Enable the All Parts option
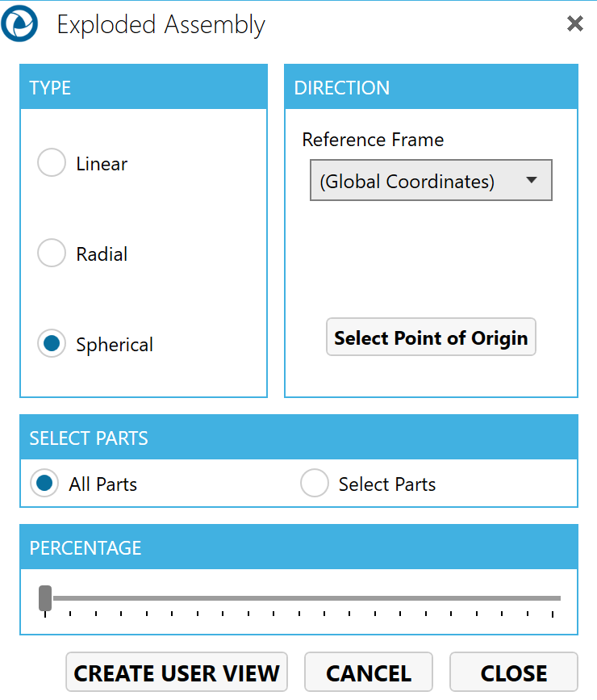597x700 pixels. pyautogui.click(x=44, y=484)
